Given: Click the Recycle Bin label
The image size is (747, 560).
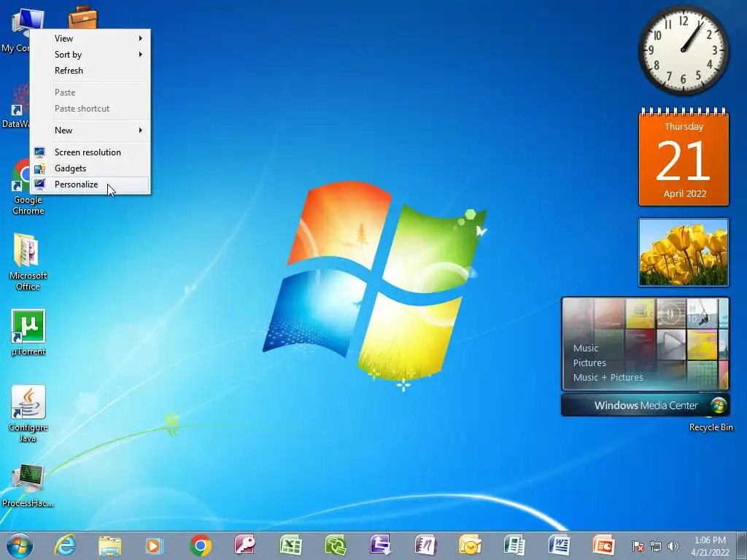Looking at the screenshot, I should tap(711, 427).
